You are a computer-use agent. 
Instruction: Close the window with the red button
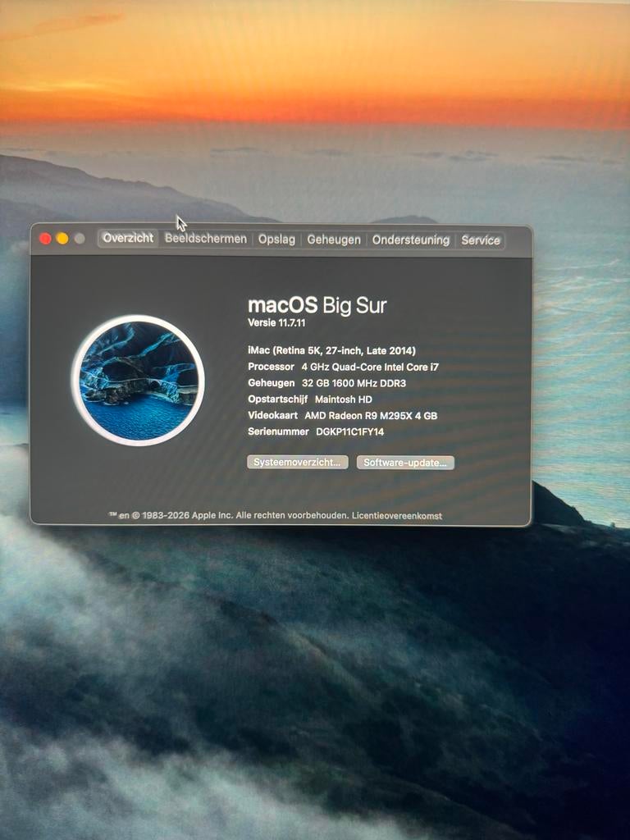click(46, 239)
